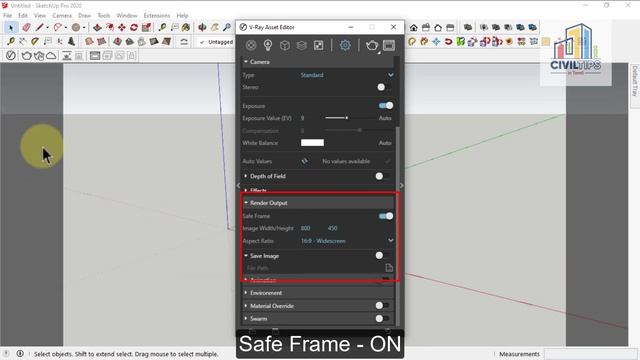Activate the Orbit camera tool
This screenshot has width=640, height=360.
(x=202, y=27)
